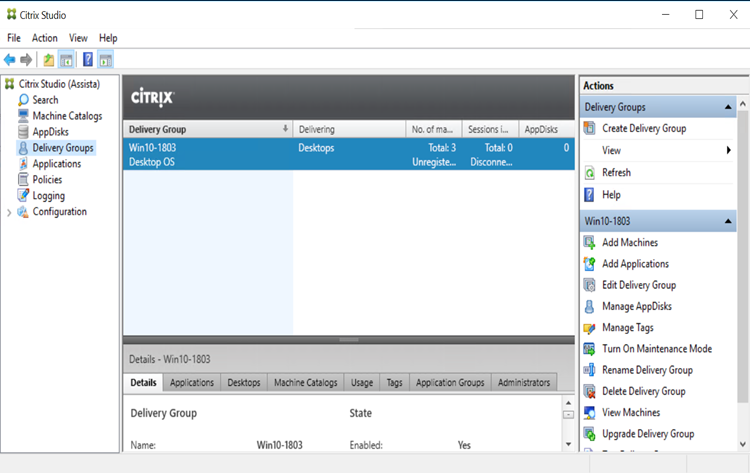
Task: Switch to the Applications details tab
Action: click(192, 383)
